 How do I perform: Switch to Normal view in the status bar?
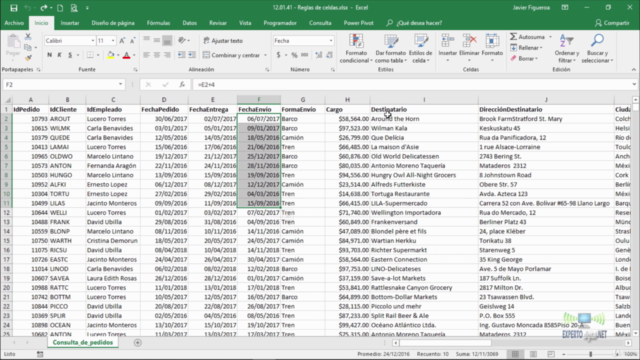click(x=515, y=354)
